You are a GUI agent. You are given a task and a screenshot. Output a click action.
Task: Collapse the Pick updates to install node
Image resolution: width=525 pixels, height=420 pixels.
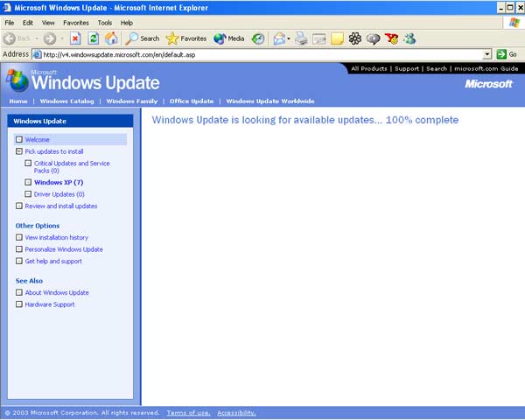point(19,151)
